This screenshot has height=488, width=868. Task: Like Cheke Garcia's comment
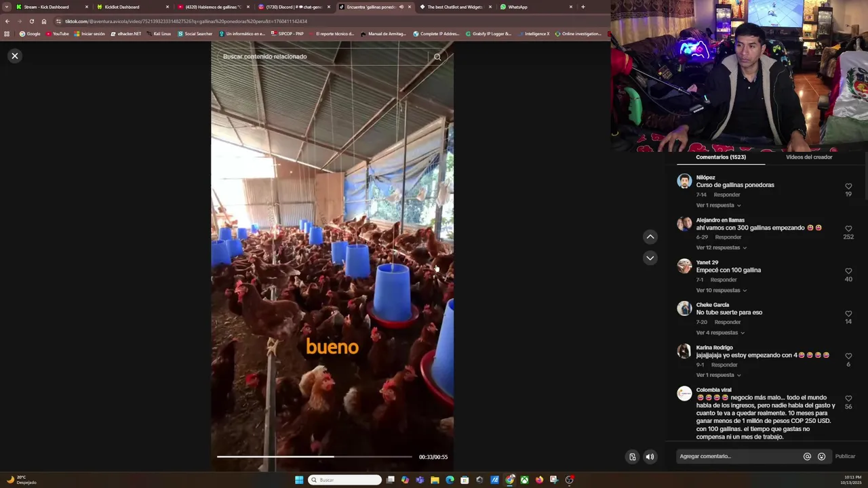coord(848,314)
